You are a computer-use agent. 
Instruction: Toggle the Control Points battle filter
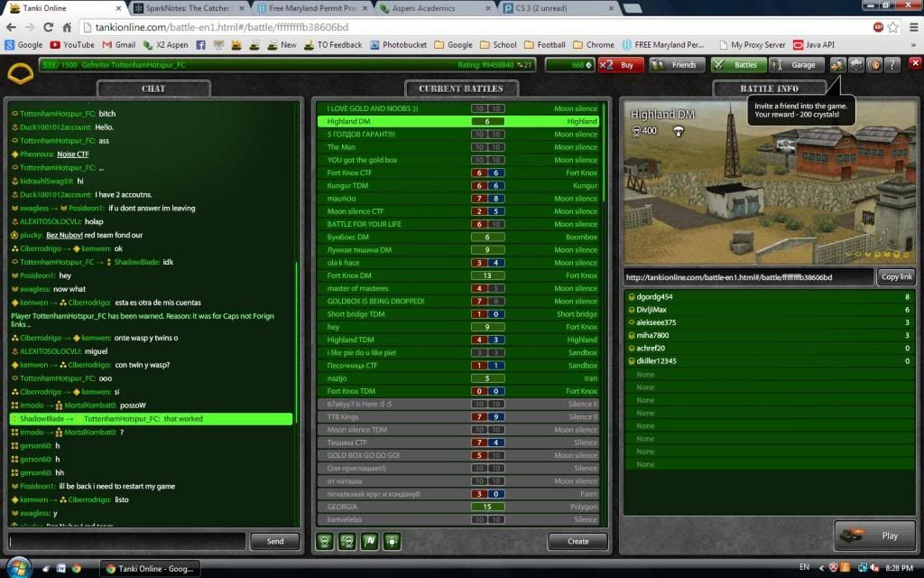(391, 541)
